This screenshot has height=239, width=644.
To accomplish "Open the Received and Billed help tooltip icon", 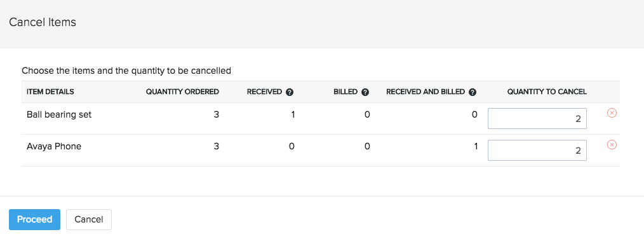I will point(473,92).
